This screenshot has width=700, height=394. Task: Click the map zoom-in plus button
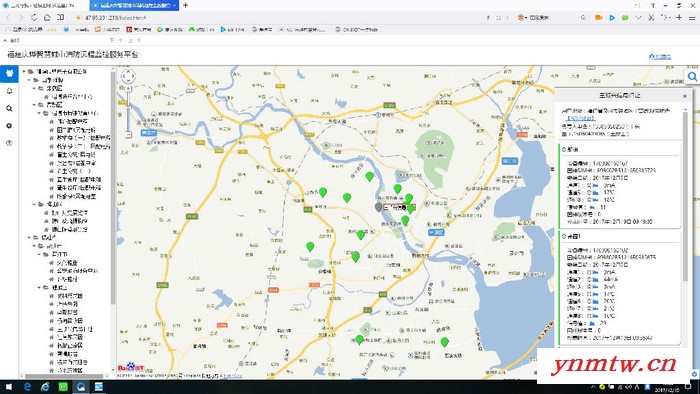[x=128, y=89]
